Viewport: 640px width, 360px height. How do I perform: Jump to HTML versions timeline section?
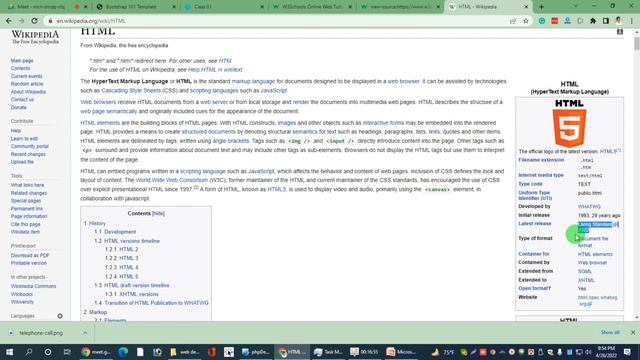pos(132,241)
